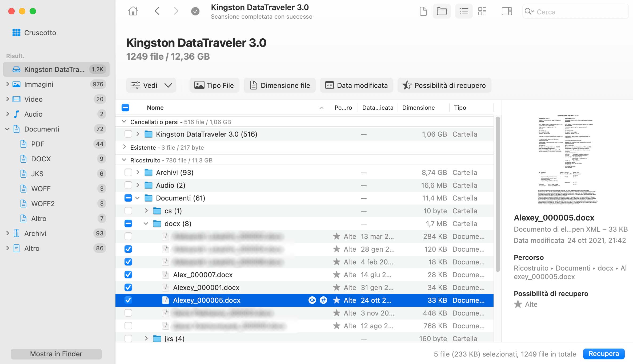
Task: Toggle the select-all checkbox in header
Action: tap(125, 108)
